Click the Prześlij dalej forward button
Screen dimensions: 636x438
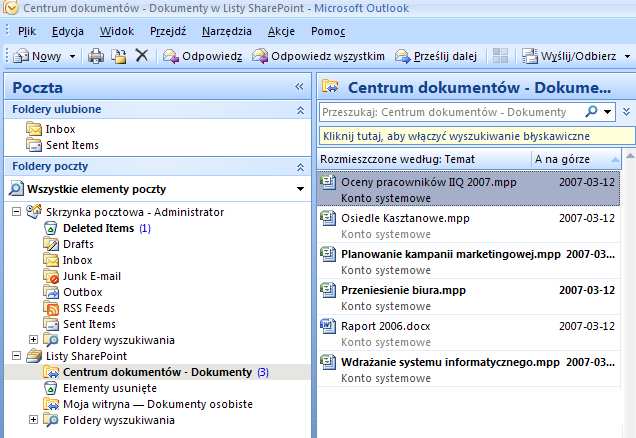click(x=436, y=56)
